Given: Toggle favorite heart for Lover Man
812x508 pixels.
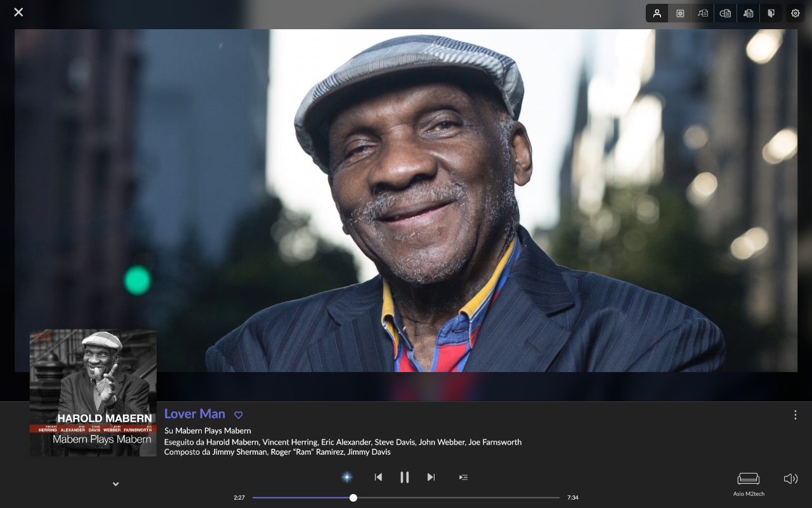Looking at the screenshot, I should 239,415.
